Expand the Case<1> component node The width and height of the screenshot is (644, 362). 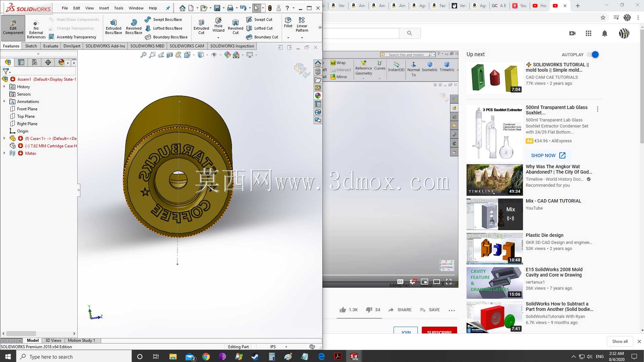[4, 139]
